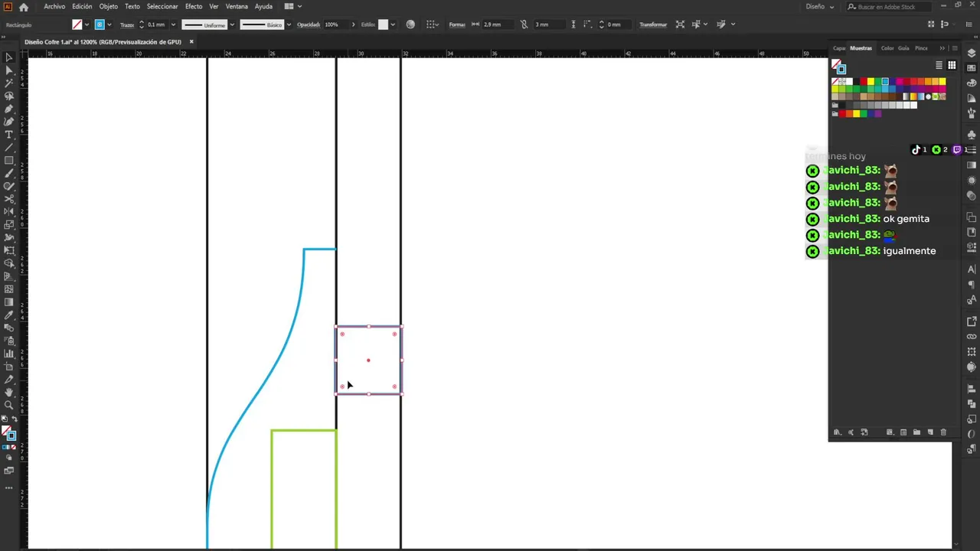Open the Efecto menu
Screen dimensions: 980x551
coord(194,6)
